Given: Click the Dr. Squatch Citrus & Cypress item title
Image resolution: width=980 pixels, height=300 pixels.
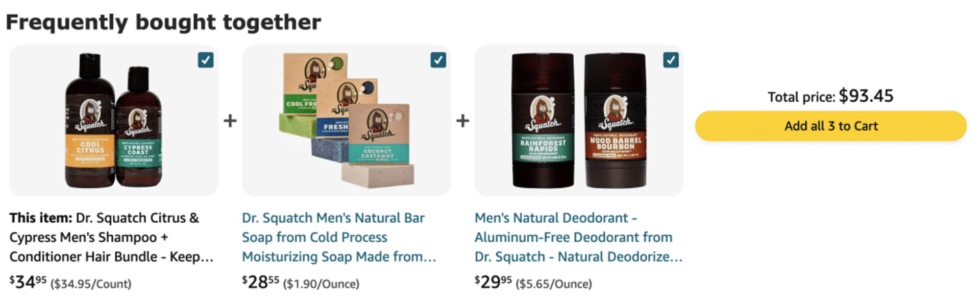Looking at the screenshot, I should (111, 237).
